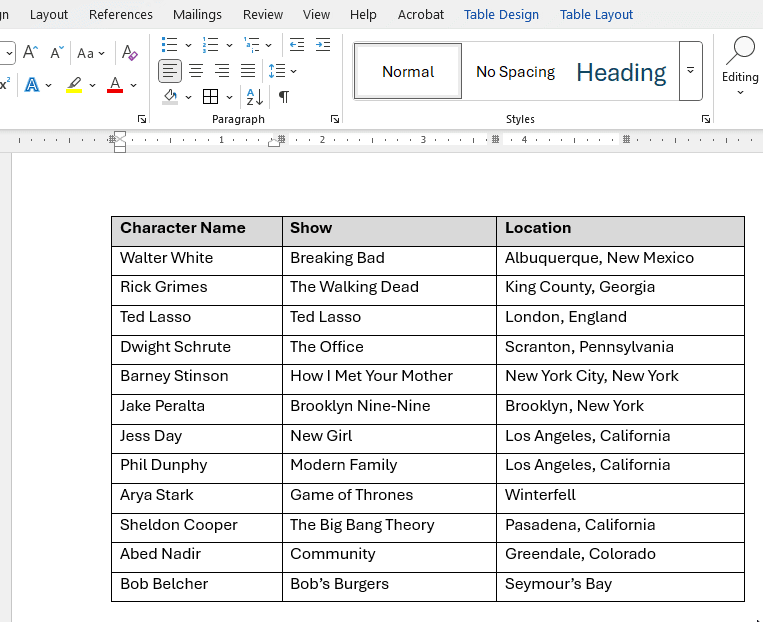This screenshot has height=622, width=763.
Task: Click the Increase Indent icon
Action: (x=323, y=45)
